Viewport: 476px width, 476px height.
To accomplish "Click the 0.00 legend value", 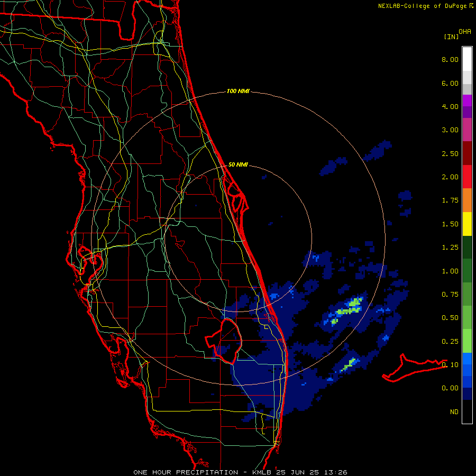I will click(x=450, y=388).
